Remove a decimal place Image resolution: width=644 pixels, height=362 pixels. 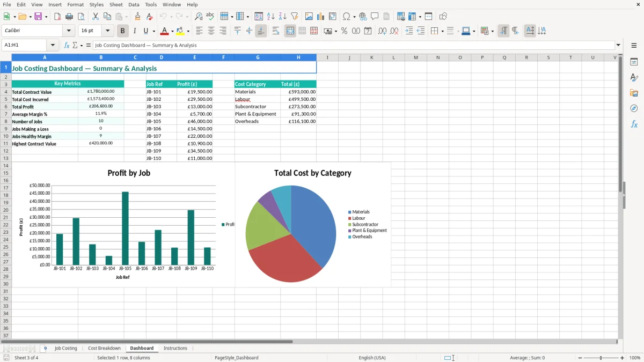point(394,31)
